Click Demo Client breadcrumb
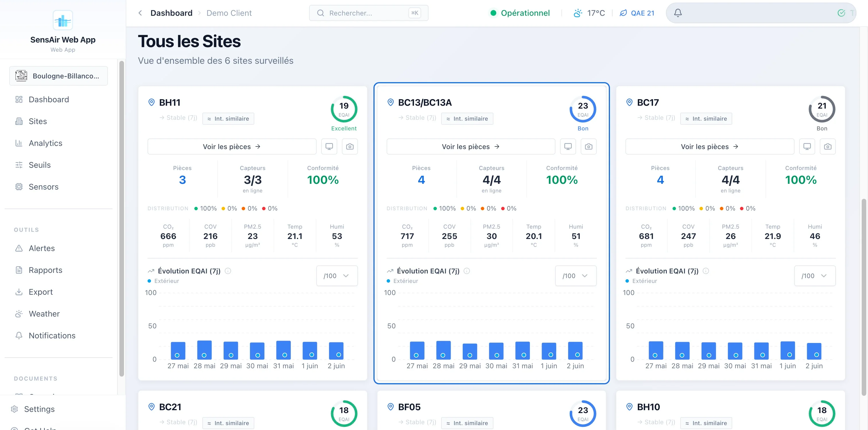 coord(229,13)
